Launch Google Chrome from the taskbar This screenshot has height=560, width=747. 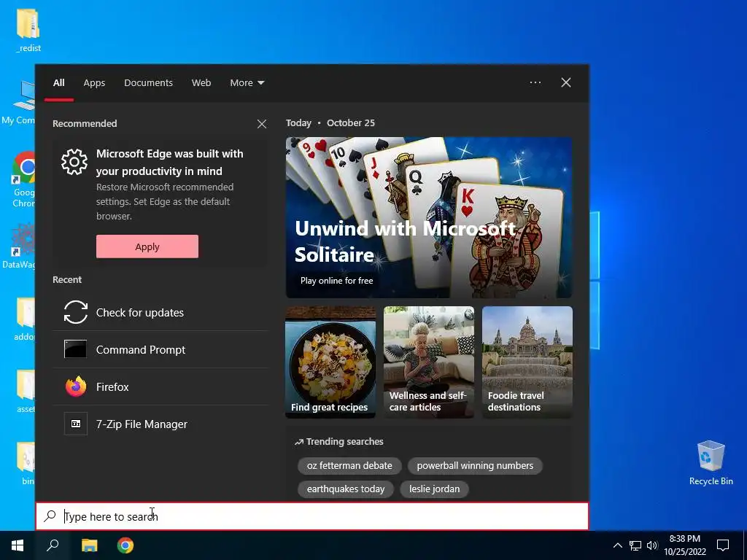(x=125, y=545)
